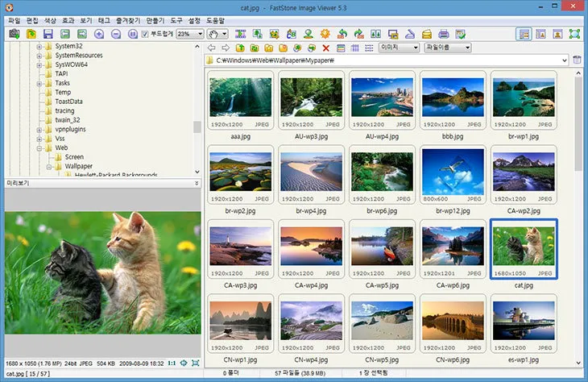This screenshot has height=382, width=588.
Task: Toggle the 부드럽게 smooth checkbox
Action: pyautogui.click(x=145, y=35)
